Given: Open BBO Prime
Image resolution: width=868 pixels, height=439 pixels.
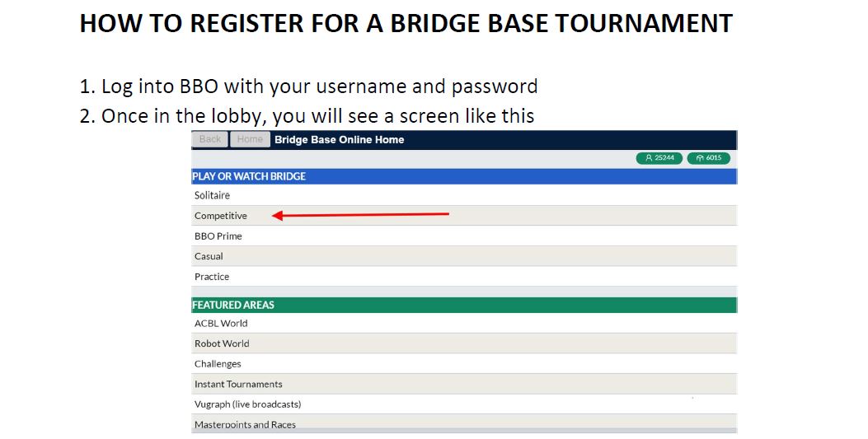Looking at the screenshot, I should click(x=464, y=236).
